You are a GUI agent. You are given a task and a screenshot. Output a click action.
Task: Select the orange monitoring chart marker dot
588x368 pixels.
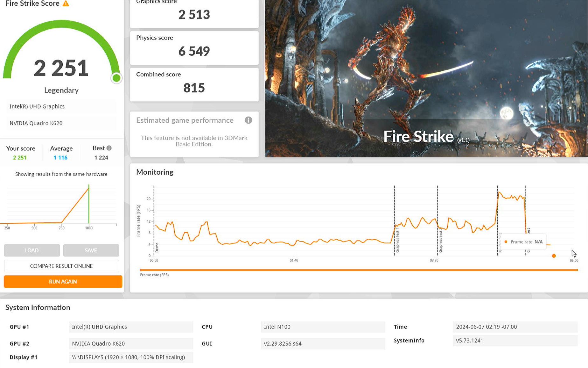(x=554, y=256)
